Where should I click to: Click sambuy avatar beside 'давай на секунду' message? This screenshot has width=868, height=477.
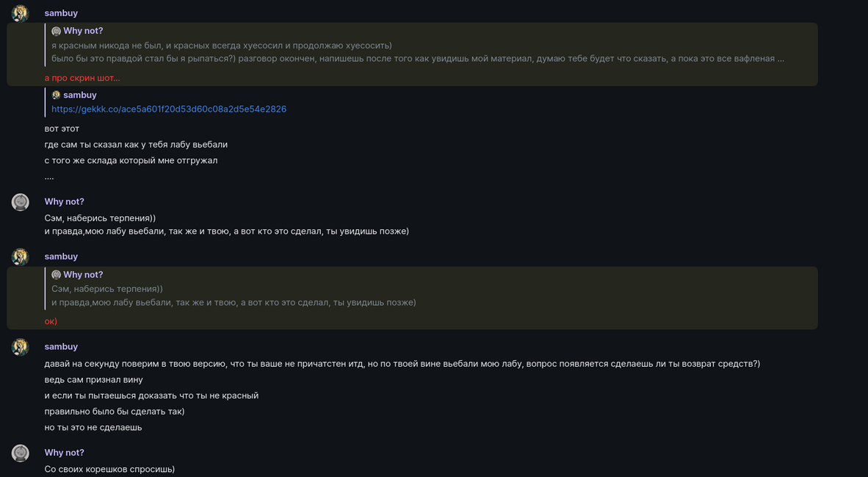pyautogui.click(x=21, y=347)
